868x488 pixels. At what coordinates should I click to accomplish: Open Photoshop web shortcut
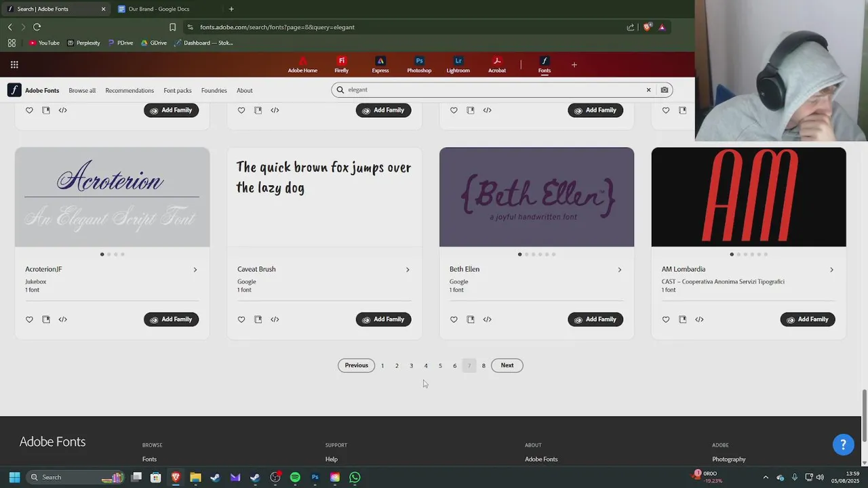(x=419, y=65)
